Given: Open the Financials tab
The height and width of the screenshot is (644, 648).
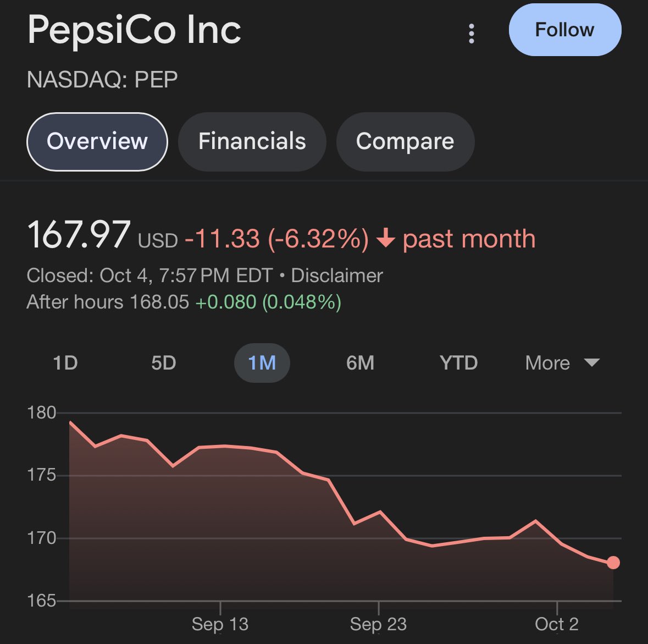Looking at the screenshot, I should click(x=252, y=141).
